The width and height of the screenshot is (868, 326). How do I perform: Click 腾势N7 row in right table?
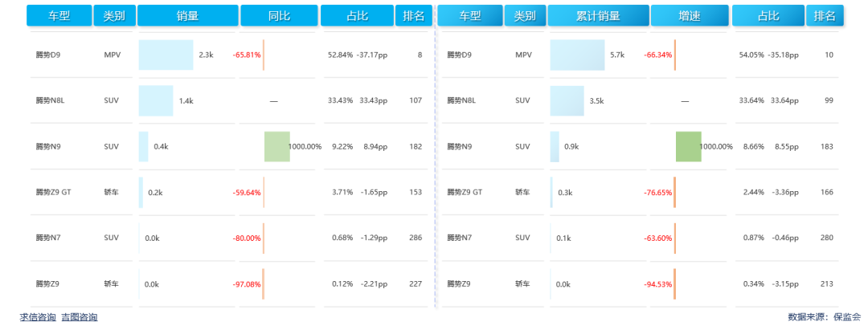pyautogui.click(x=461, y=238)
